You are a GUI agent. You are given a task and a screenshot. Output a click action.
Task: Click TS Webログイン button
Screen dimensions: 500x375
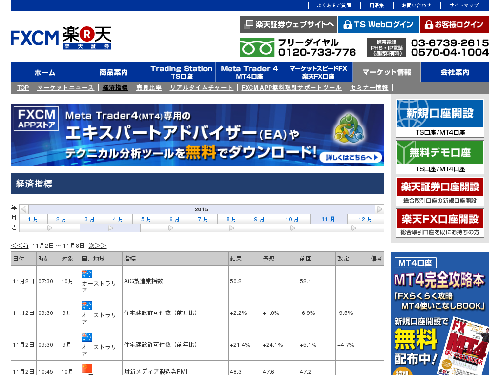point(378,24)
